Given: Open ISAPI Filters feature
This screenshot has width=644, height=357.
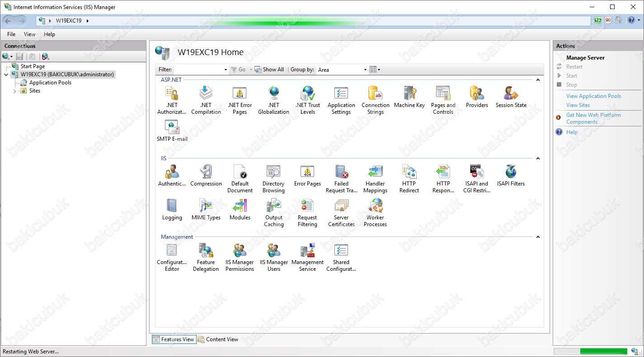Looking at the screenshot, I should pos(511,176).
